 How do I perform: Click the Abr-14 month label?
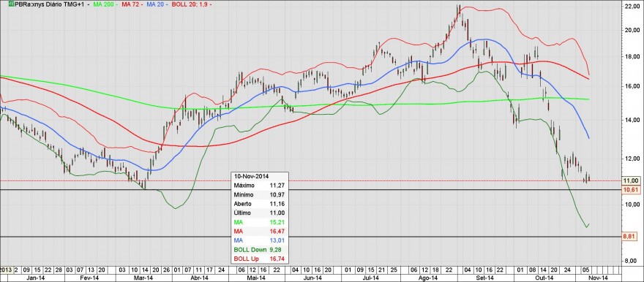201,278
